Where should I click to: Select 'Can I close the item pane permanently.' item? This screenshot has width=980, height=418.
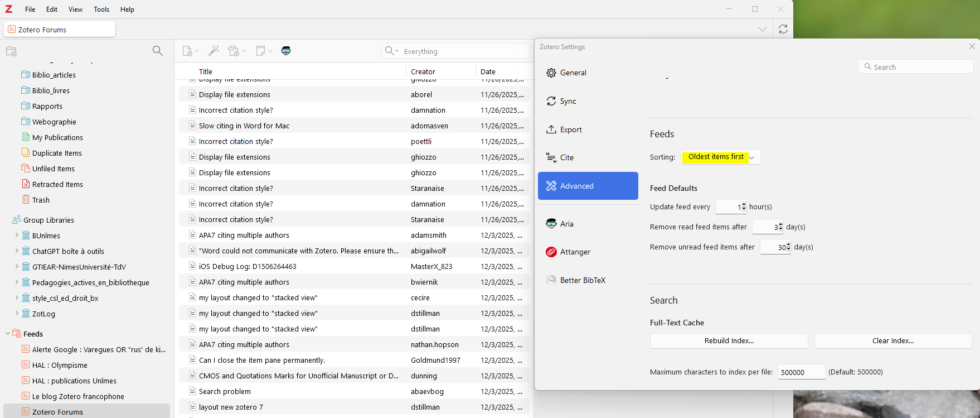coord(355,360)
